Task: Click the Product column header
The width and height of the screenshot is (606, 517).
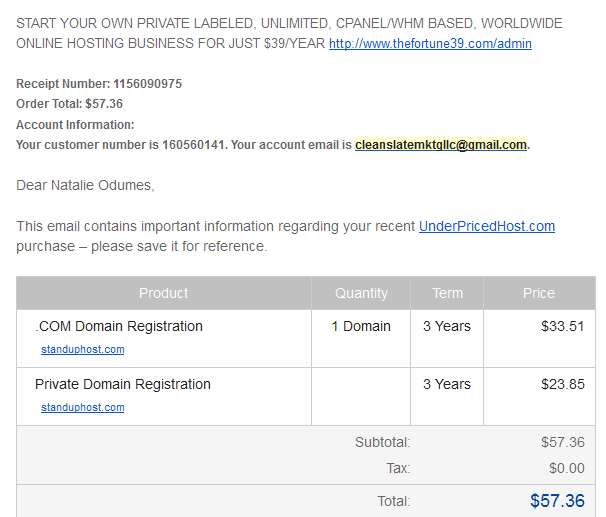Action: tap(163, 293)
